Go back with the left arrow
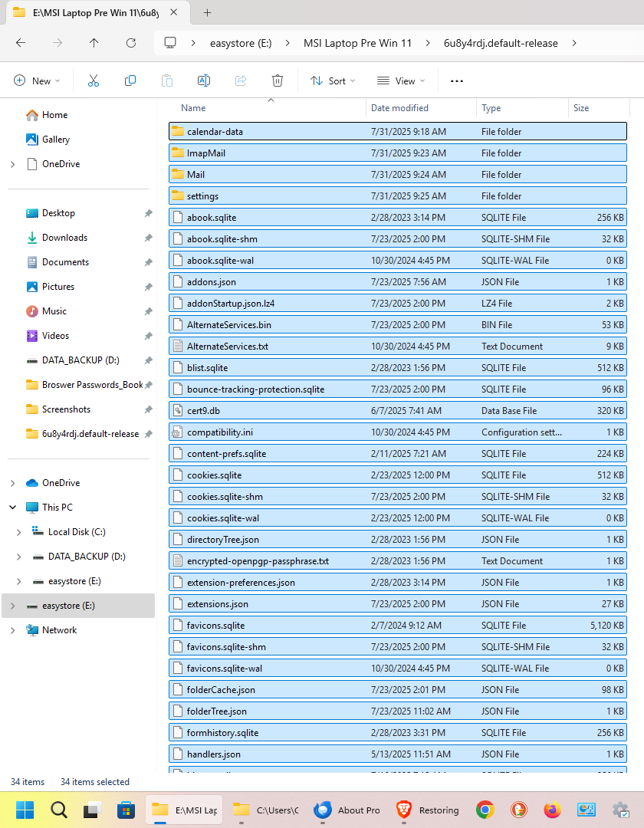Viewport: 644px width, 828px height. pos(21,43)
